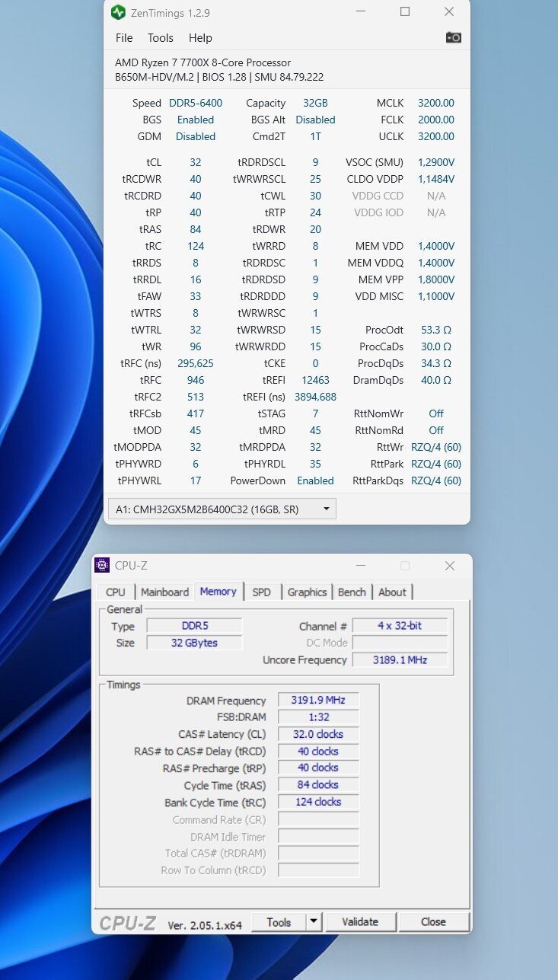This screenshot has width=558, height=980.
Task: Click the FSB:DRAM 1:32 field
Action: coord(317,717)
